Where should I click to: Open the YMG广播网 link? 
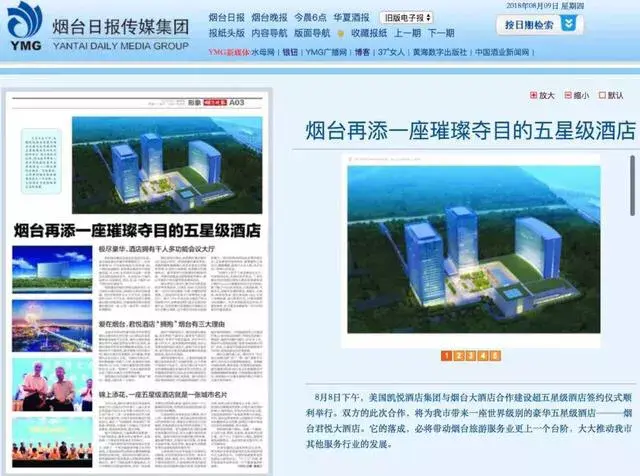[x=326, y=52]
